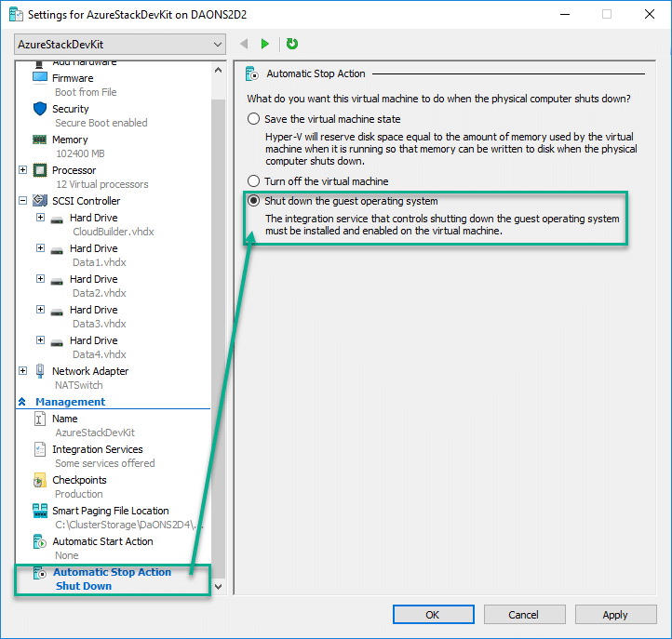The width and height of the screenshot is (672, 639).
Task: Collapse the SCSI Controller node
Action: (22, 200)
